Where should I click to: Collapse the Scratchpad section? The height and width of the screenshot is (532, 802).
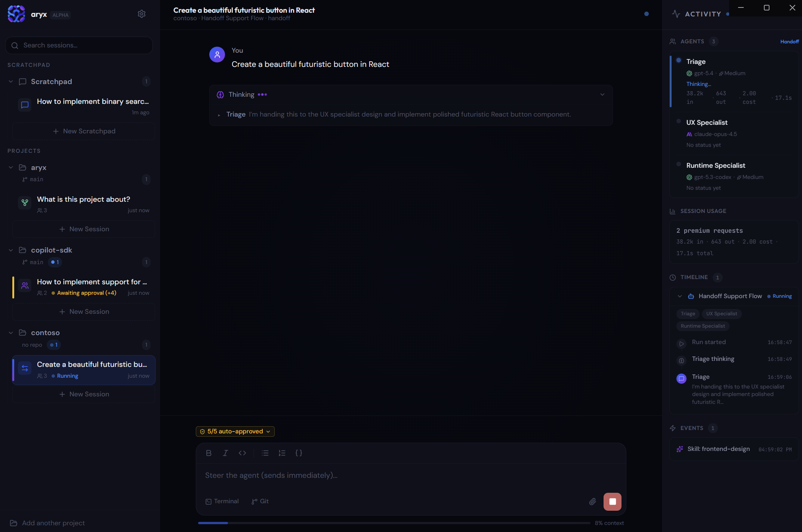click(x=11, y=81)
